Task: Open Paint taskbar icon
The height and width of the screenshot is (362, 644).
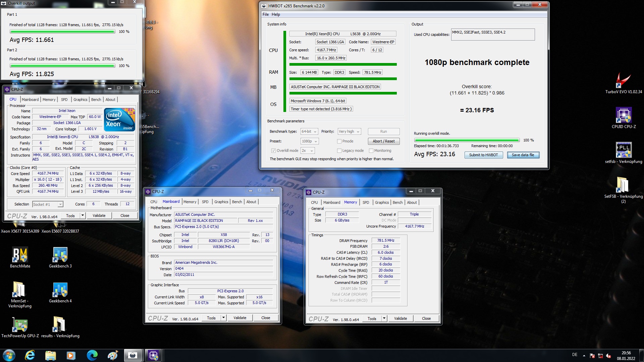Action: pyautogui.click(x=113, y=355)
